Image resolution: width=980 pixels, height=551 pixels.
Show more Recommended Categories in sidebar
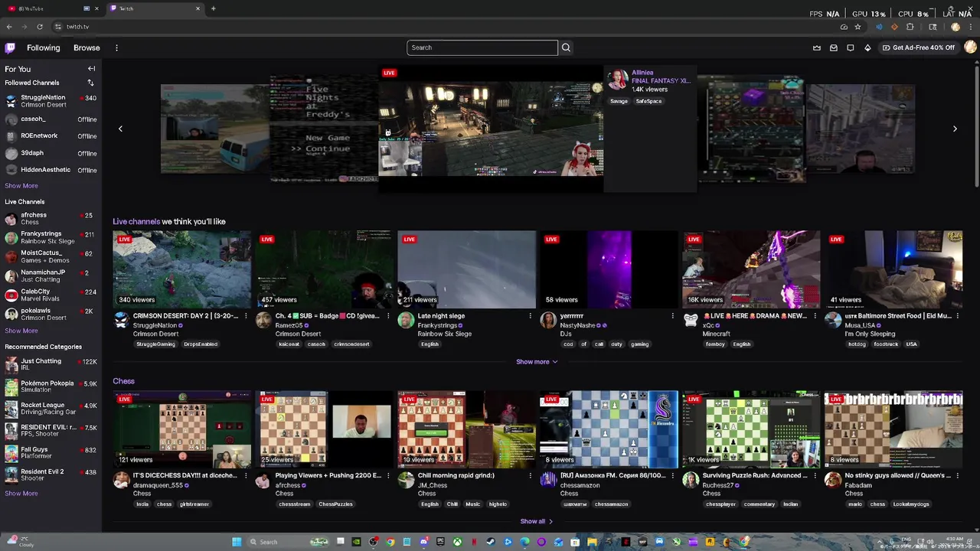21,494
